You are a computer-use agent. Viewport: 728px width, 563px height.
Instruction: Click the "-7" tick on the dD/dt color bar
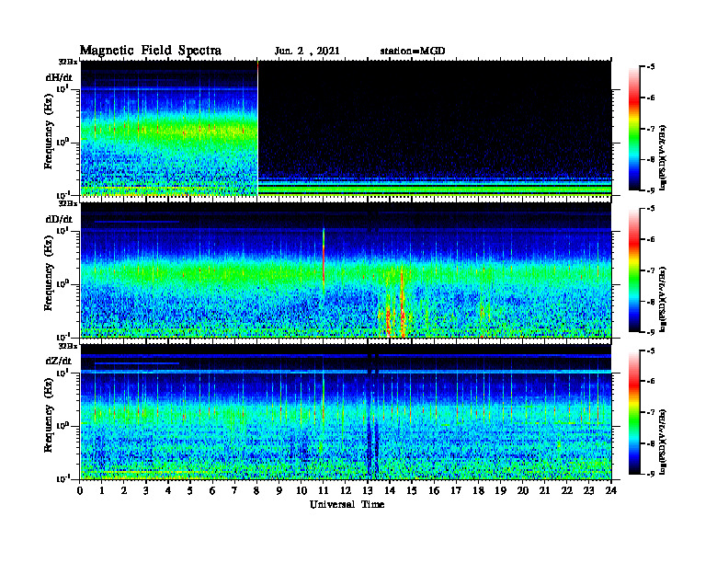651,270
